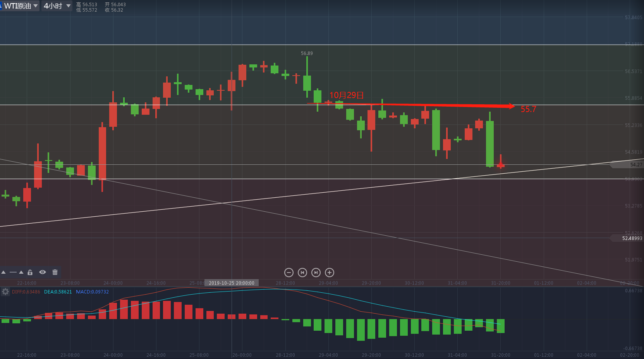Open the 4小时 timeframe dropdown
This screenshot has width=644, height=359.
[x=57, y=6]
